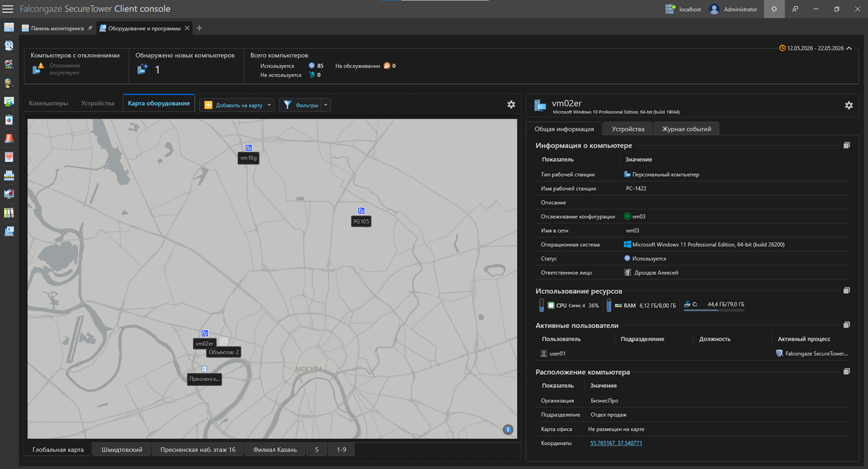The width and height of the screenshot is (868, 469).
Task: Open the pie chart clipboard report icon
Action: pyautogui.click(x=9, y=120)
